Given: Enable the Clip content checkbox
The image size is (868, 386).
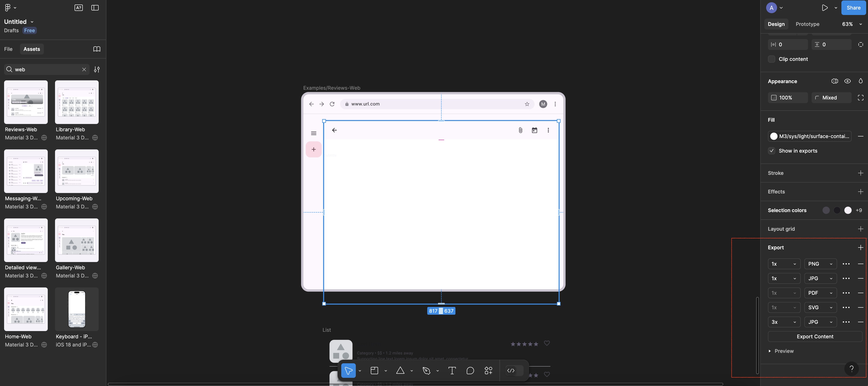Looking at the screenshot, I should 772,59.
